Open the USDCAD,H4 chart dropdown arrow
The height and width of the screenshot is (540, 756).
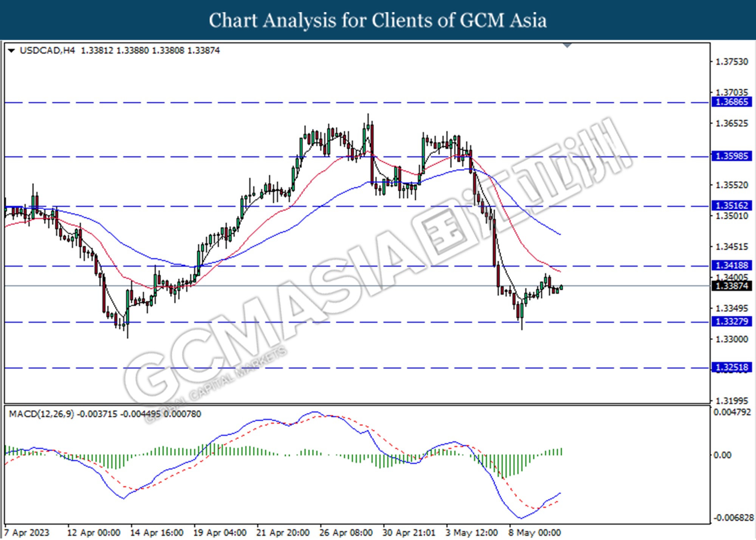pos(11,51)
